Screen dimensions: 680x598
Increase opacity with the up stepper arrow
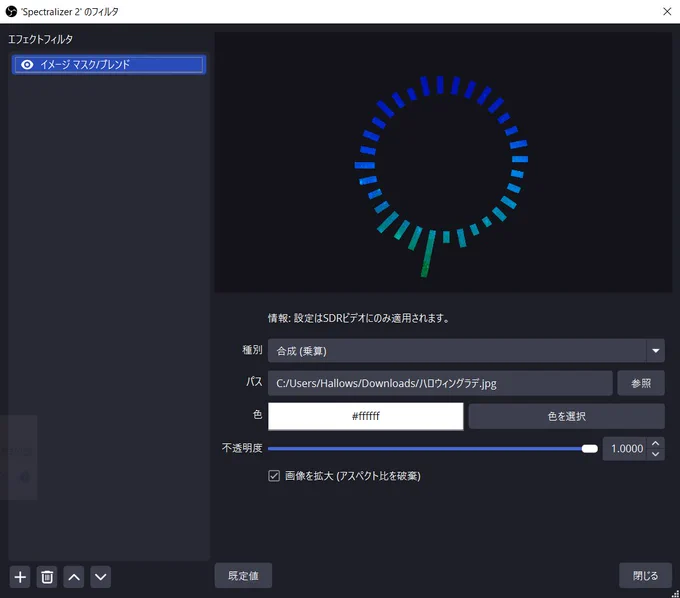(x=655, y=443)
